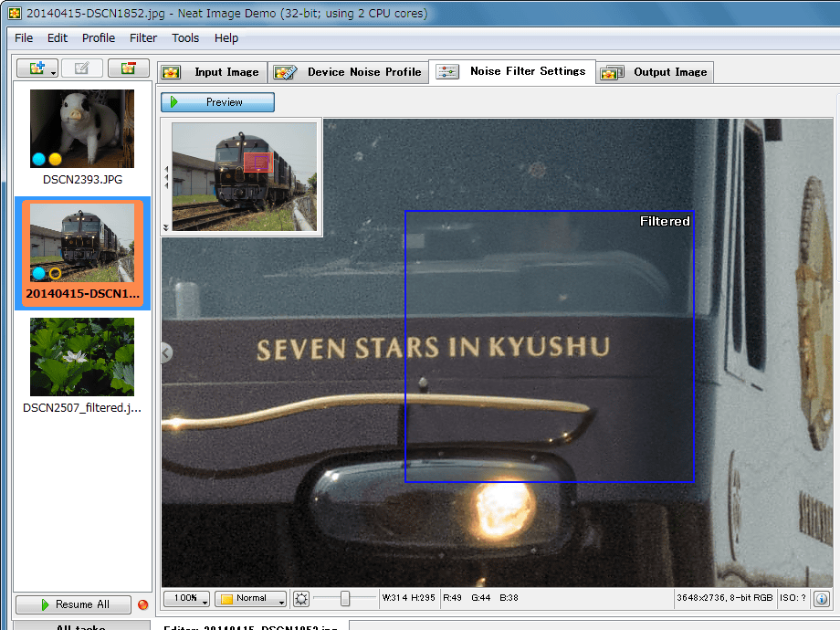This screenshot has height=630, width=840.
Task: Open the add image button
Action: point(37,68)
